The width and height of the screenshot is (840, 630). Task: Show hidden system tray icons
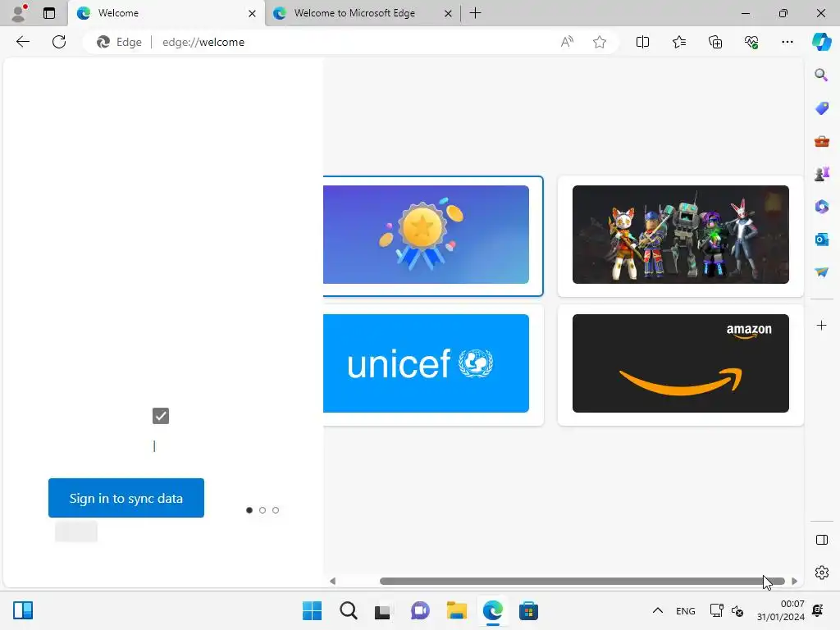(x=658, y=610)
